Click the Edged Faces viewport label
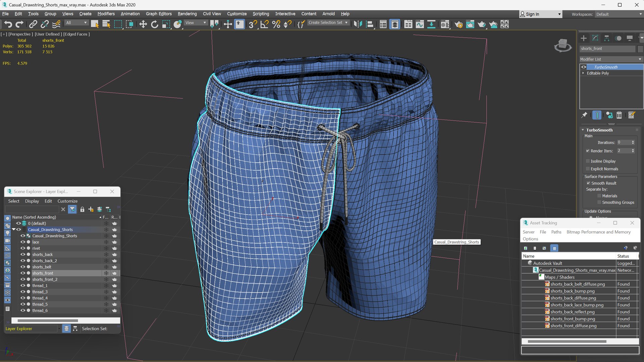644x362 pixels. click(x=77, y=34)
